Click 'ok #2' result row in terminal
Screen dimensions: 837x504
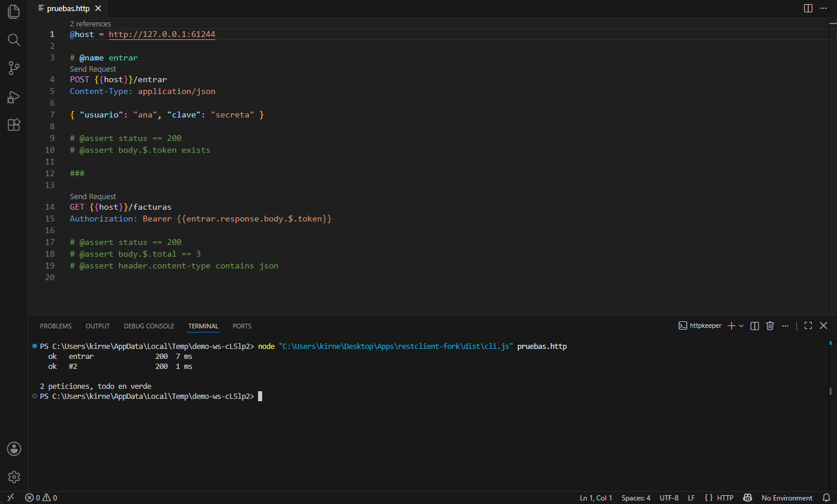(x=120, y=366)
